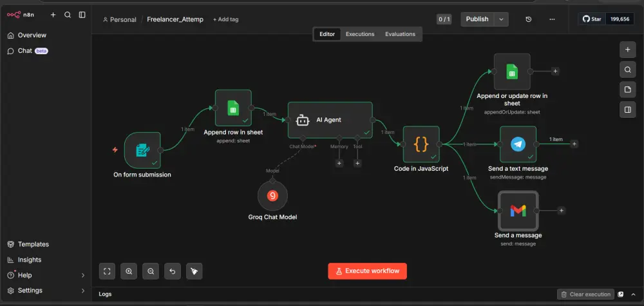
Task: Click plus after Append or update row node
Action: pyautogui.click(x=555, y=72)
